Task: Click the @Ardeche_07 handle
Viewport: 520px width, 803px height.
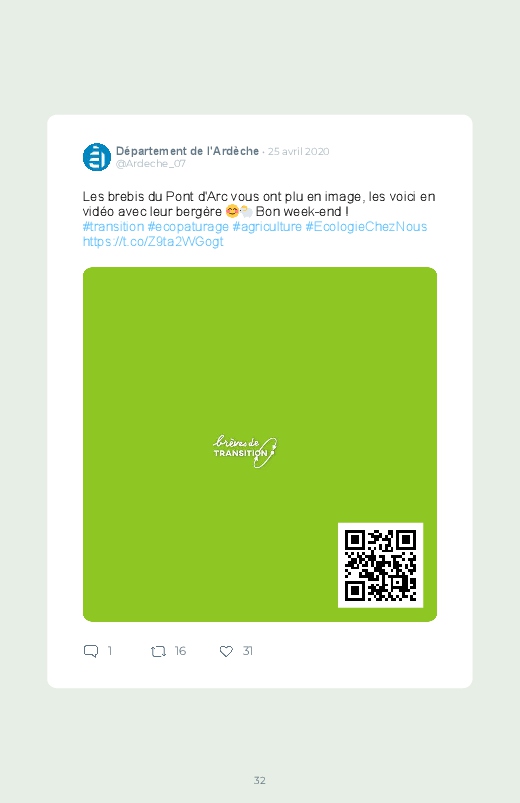Action: pyautogui.click(x=151, y=163)
